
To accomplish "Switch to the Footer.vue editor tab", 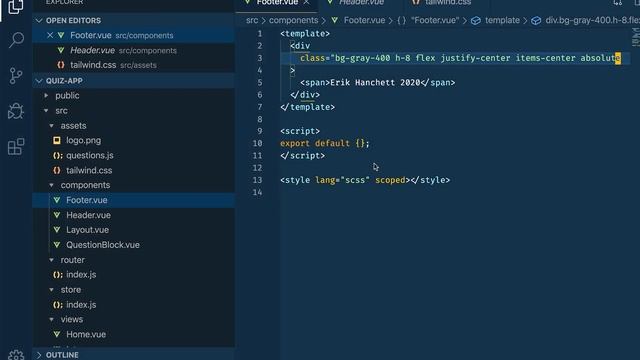I will click(x=277, y=3).
